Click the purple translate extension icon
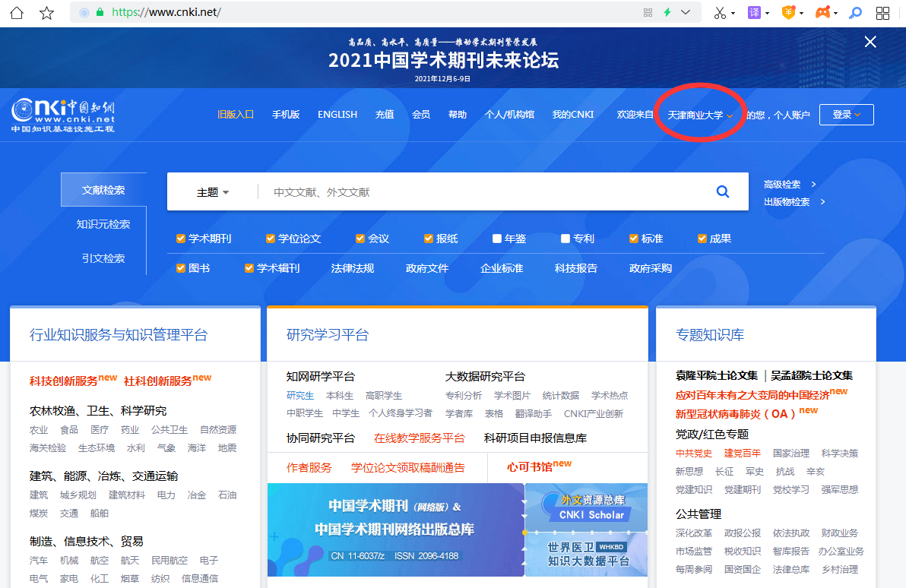Viewport: 906px width, 588px height. pos(754,13)
